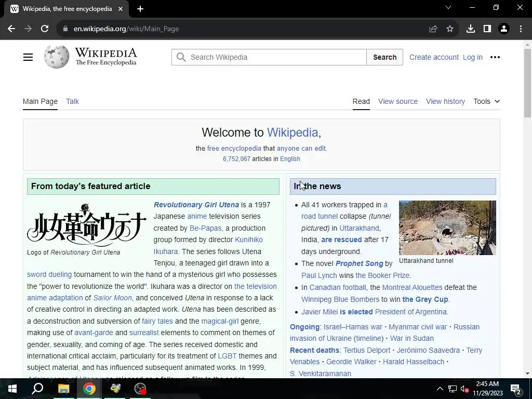Click the Wikipedia globe logo
The image size is (532, 399).
(x=57, y=57)
